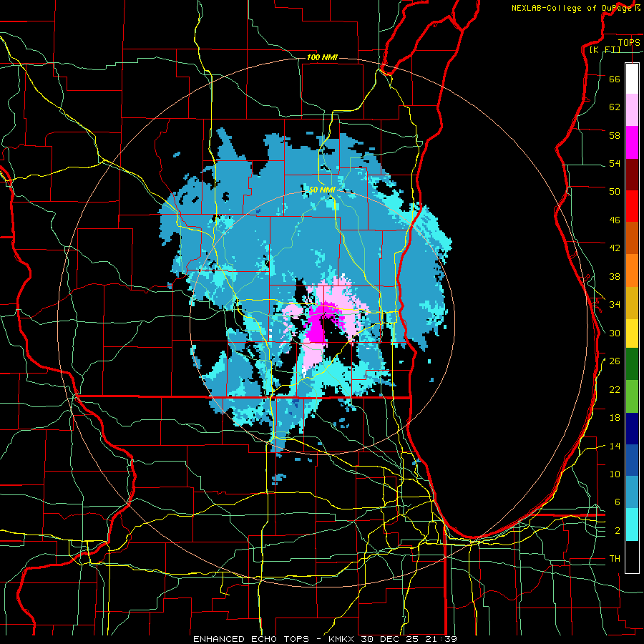The image size is (644, 644).
Task: Click the gold swatch in the color scale
Action: tap(632, 303)
